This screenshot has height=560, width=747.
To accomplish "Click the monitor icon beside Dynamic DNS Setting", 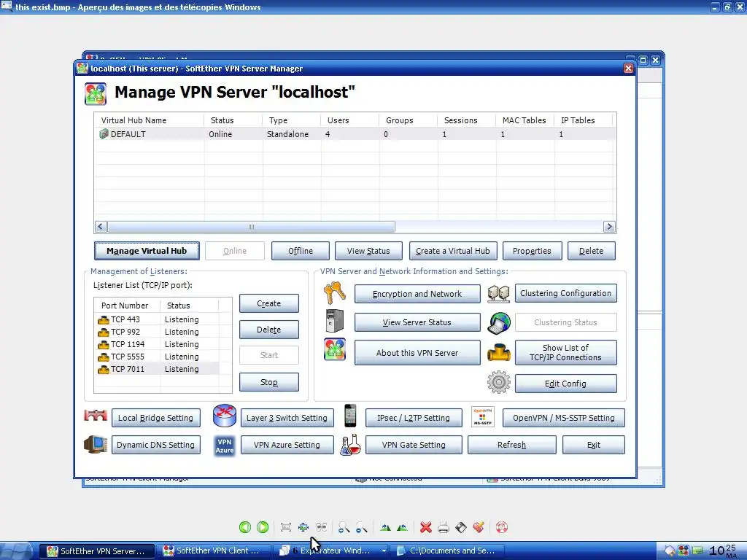I will tap(96, 444).
